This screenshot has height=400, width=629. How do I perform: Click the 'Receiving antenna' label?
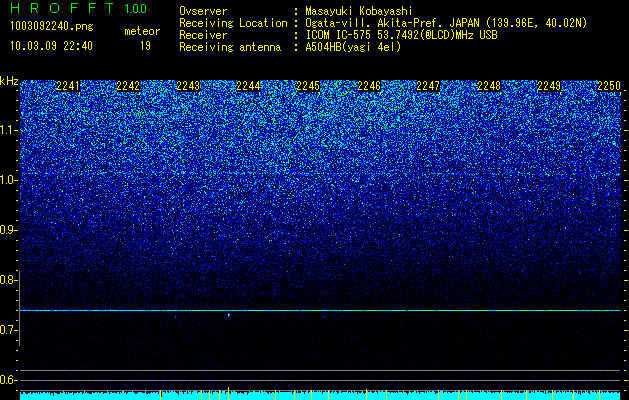[x=230, y=47]
